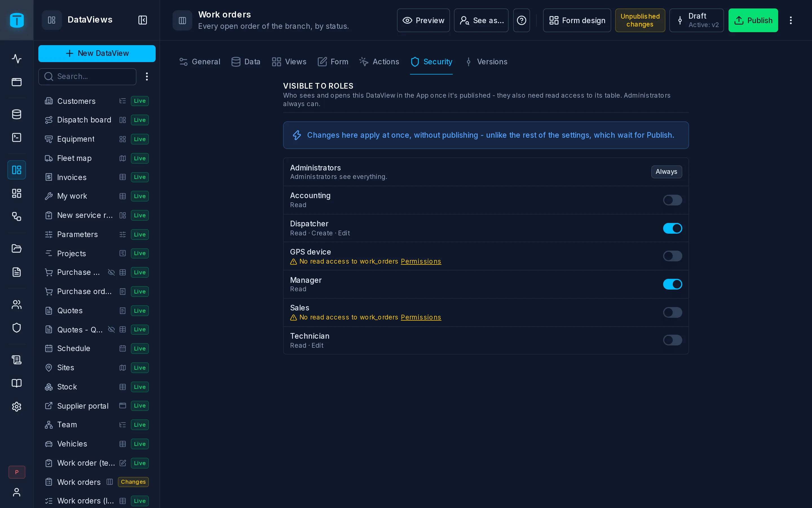This screenshot has height=508, width=812.
Task: Open the users icon in left rail
Action: tap(17, 305)
